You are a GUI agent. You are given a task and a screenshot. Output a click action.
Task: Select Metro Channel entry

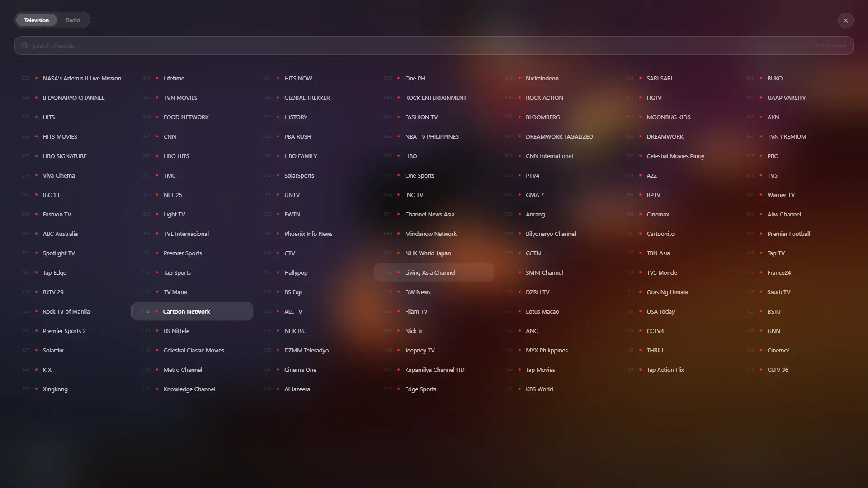[x=192, y=370]
